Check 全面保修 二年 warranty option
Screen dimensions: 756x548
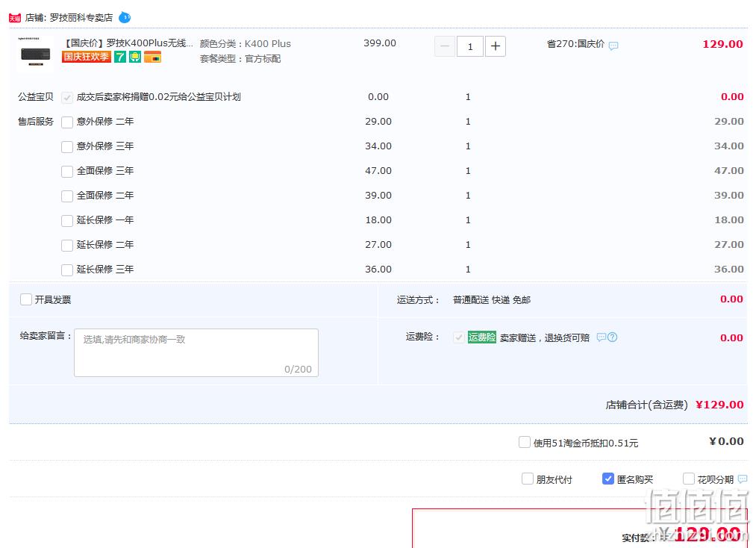tap(67, 196)
